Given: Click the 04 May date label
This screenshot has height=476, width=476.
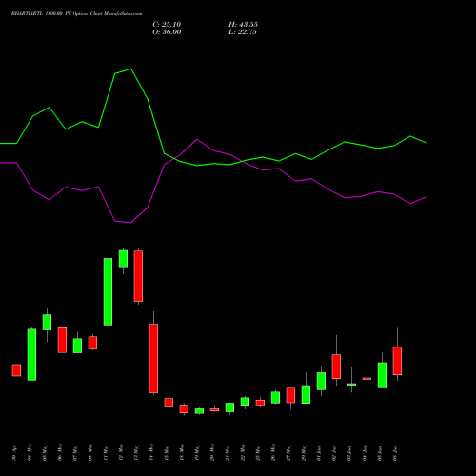Looking at the screenshot, I should (30, 453).
